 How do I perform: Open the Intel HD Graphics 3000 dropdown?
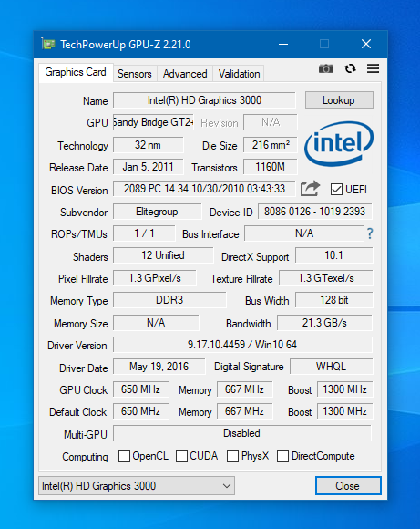pos(137,486)
